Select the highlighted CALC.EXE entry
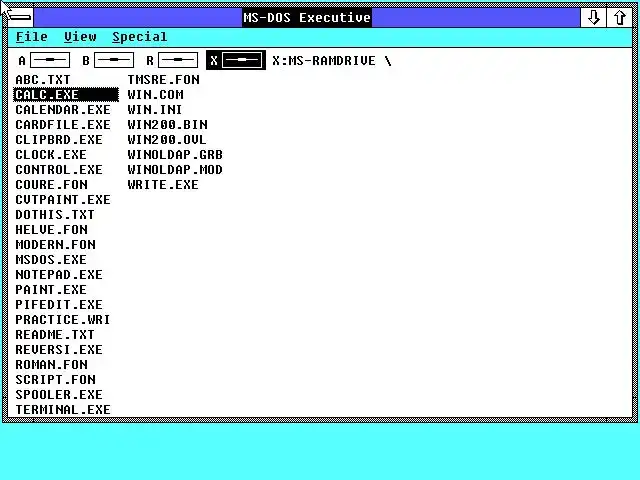The width and height of the screenshot is (640, 480). pyautogui.click(x=66, y=95)
